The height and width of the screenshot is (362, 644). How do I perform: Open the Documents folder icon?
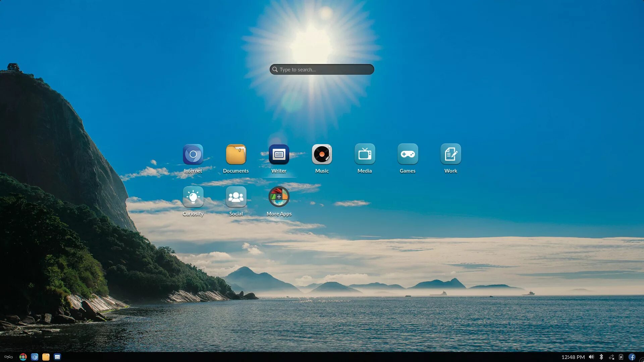pos(236,155)
